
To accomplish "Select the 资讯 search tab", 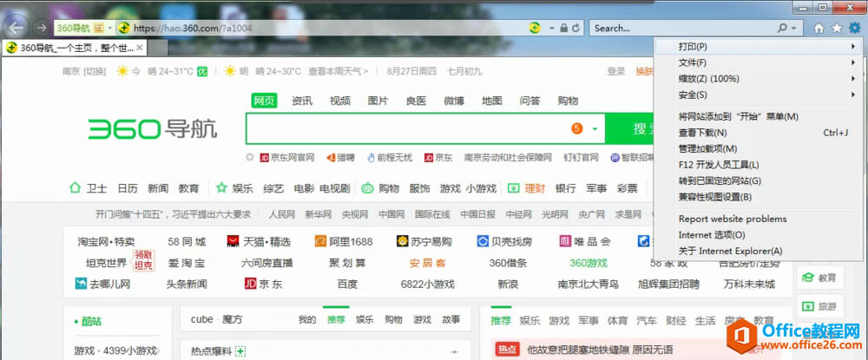I will click(302, 101).
